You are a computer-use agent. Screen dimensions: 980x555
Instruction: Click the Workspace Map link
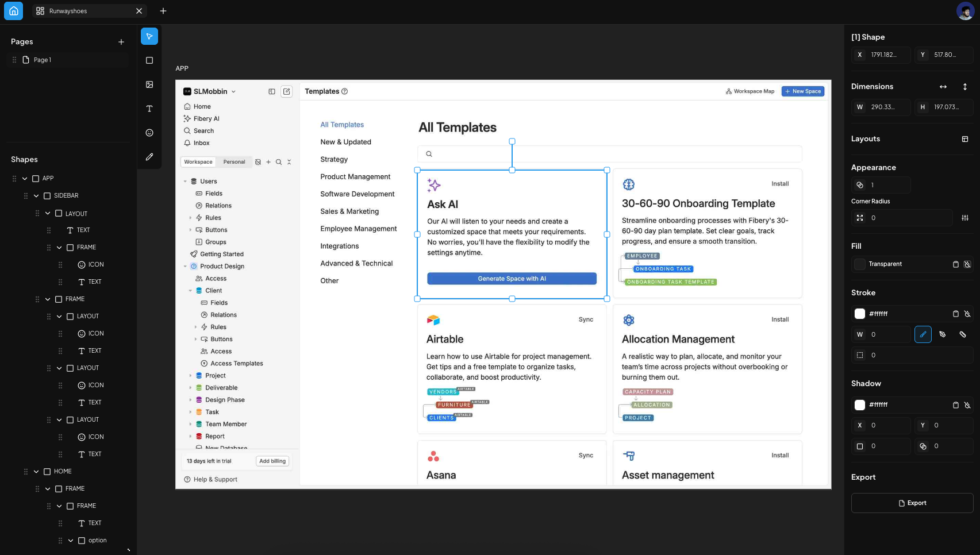point(750,91)
